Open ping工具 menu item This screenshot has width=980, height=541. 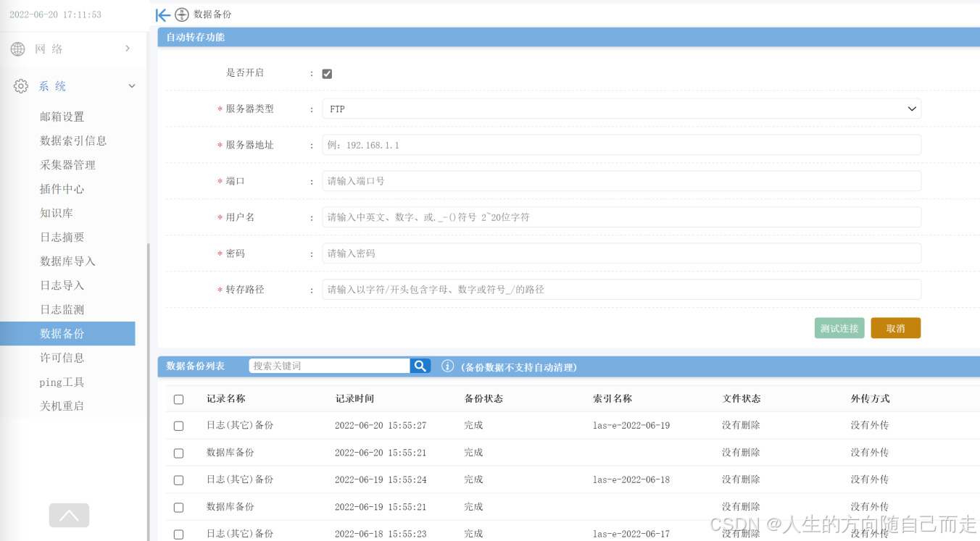click(x=62, y=382)
